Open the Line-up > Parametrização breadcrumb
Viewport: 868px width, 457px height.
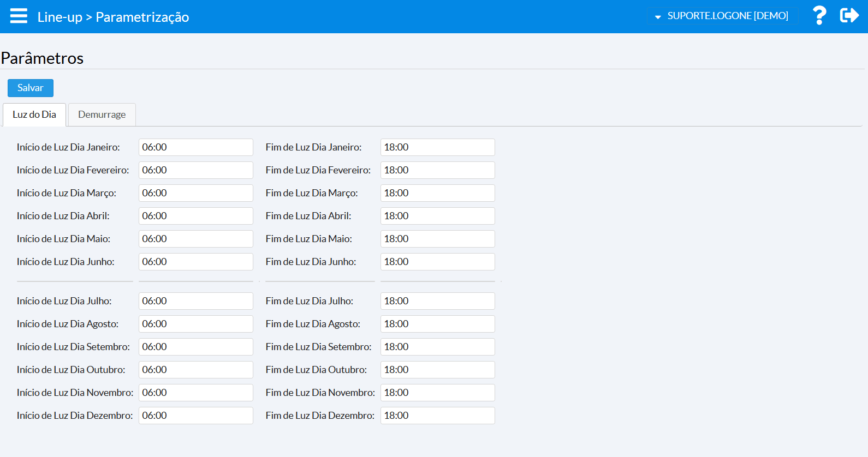click(113, 17)
